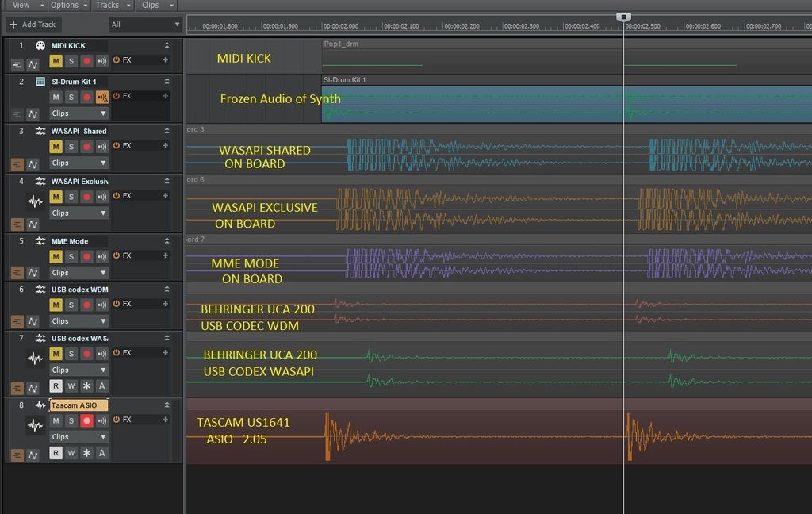Solo the WASAPI Shared track

click(x=70, y=145)
